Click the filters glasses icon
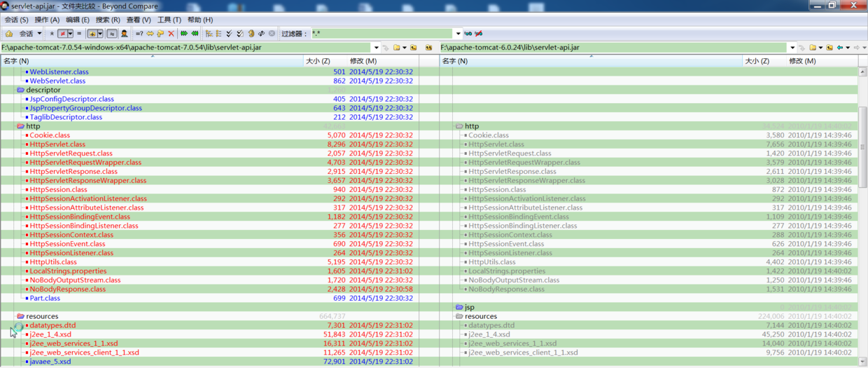The image size is (868, 368). tap(468, 33)
